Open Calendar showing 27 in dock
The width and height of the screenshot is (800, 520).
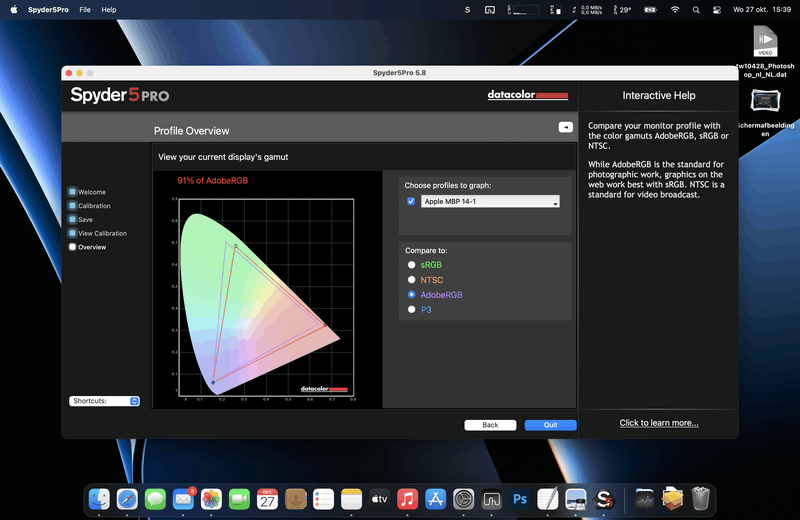point(267,499)
